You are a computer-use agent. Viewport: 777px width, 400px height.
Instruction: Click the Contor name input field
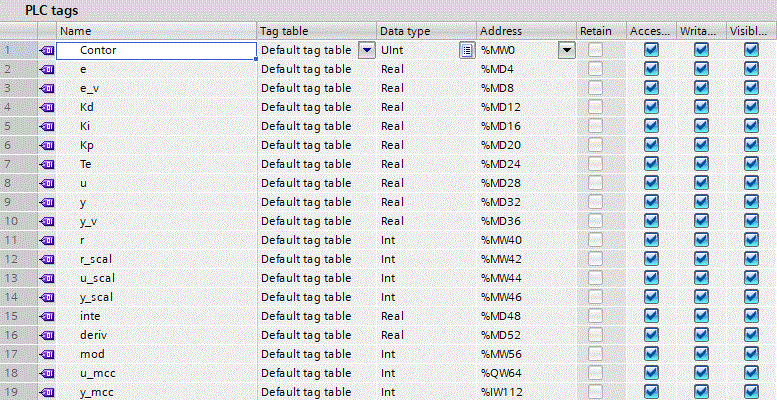[x=155, y=50]
